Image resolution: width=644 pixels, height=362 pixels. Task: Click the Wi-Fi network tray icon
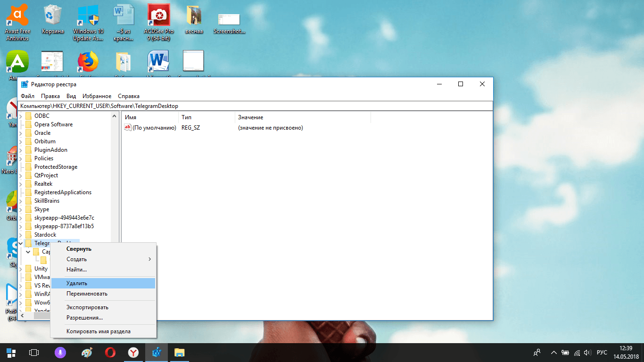coord(577,352)
